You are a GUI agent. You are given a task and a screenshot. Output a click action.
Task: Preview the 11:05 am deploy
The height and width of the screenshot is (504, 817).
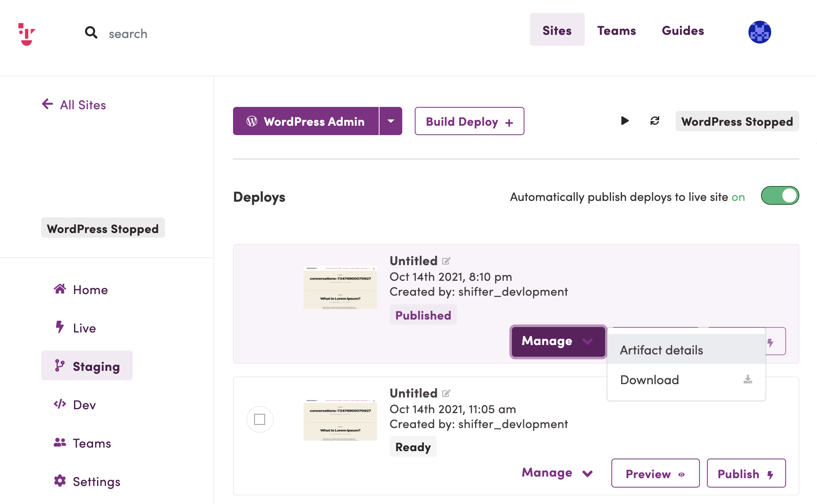click(655, 473)
